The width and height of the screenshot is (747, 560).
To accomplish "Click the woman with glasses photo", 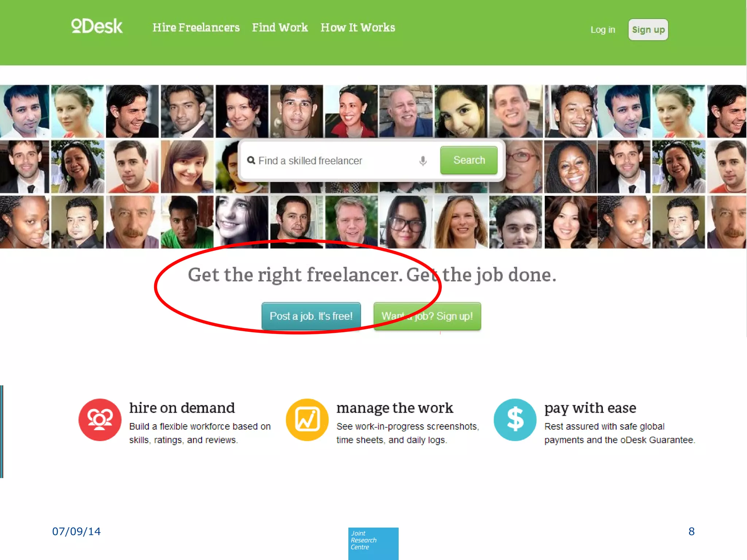I will [x=406, y=222].
